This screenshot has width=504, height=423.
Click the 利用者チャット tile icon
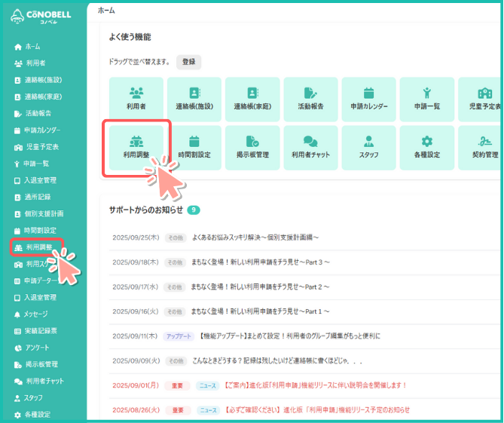click(310, 141)
